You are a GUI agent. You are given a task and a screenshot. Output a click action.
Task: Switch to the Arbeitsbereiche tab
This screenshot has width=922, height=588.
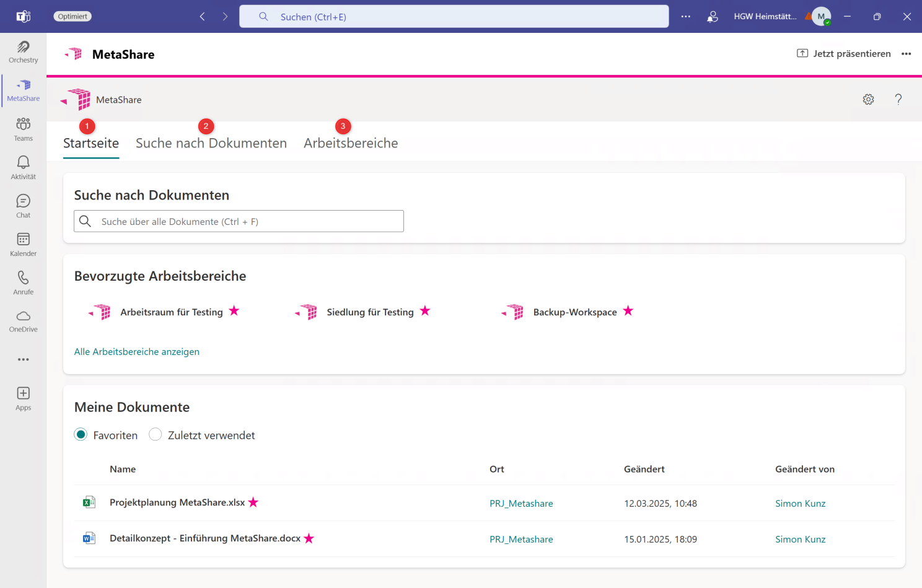[351, 143]
